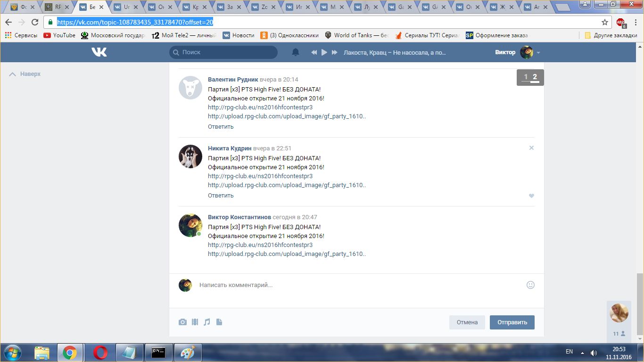Image resolution: width=644 pixels, height=362 pixels.
Task: Open the emoji smiley picker
Action: 530,285
